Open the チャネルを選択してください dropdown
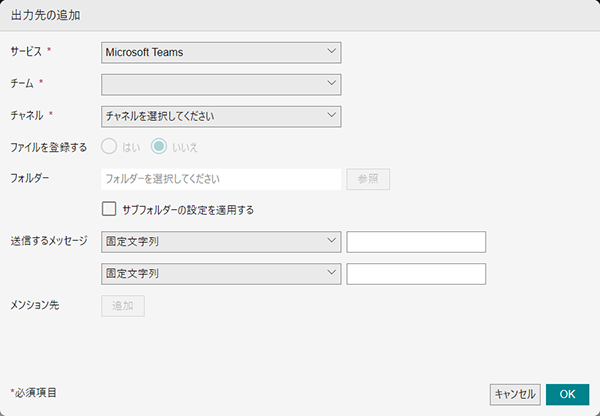The image size is (600, 416). pos(221,116)
